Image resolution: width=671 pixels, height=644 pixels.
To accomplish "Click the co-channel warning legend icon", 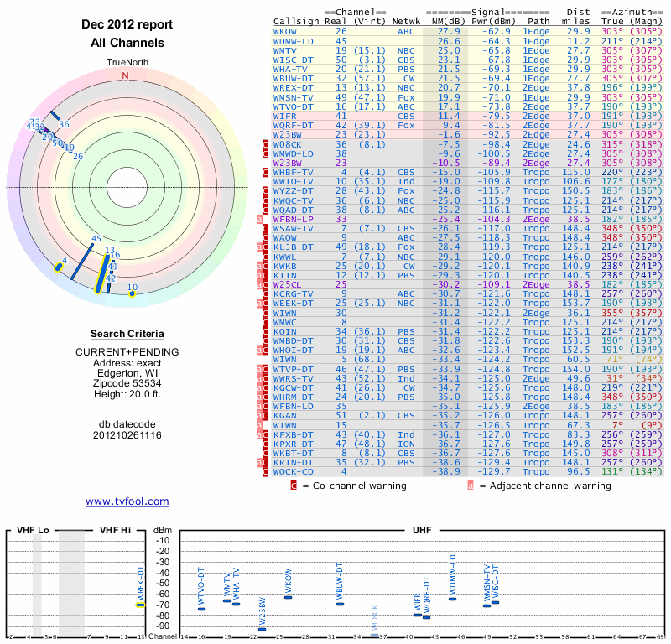I will coord(294,485).
